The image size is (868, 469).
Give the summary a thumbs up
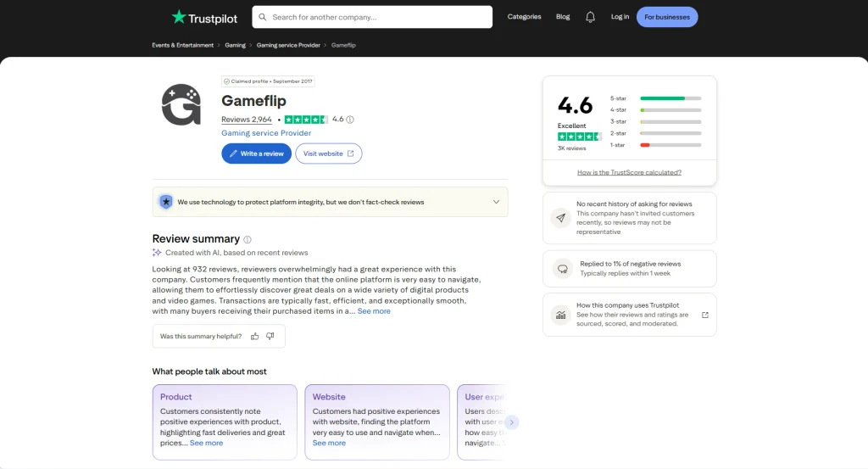coord(254,336)
